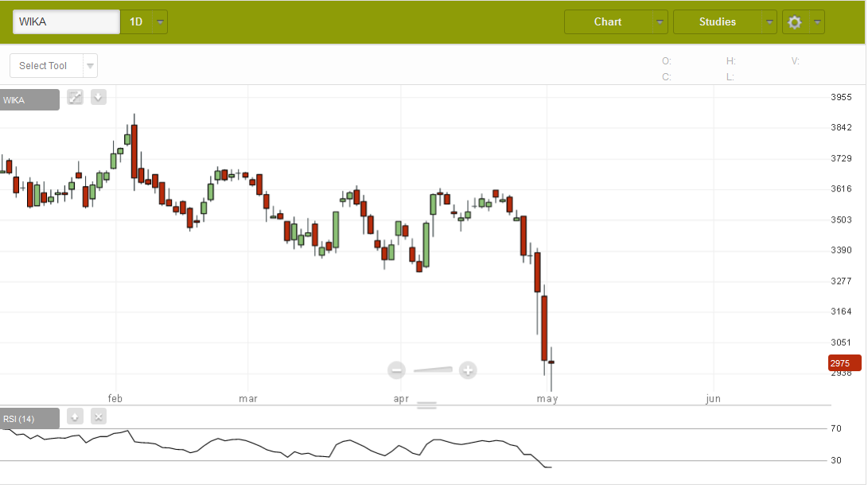Viewport: 868px width, 492px height.
Task: Zoom out the chart with minus icon
Action: (x=397, y=370)
